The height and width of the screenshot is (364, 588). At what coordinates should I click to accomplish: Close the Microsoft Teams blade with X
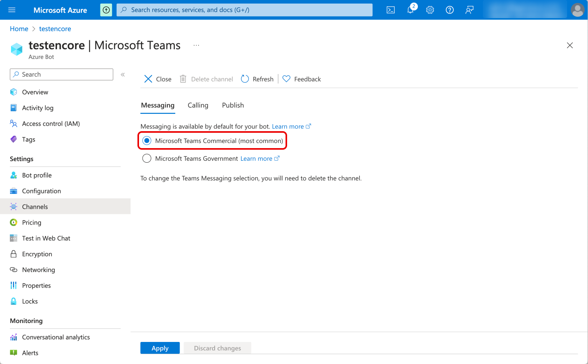tap(569, 45)
